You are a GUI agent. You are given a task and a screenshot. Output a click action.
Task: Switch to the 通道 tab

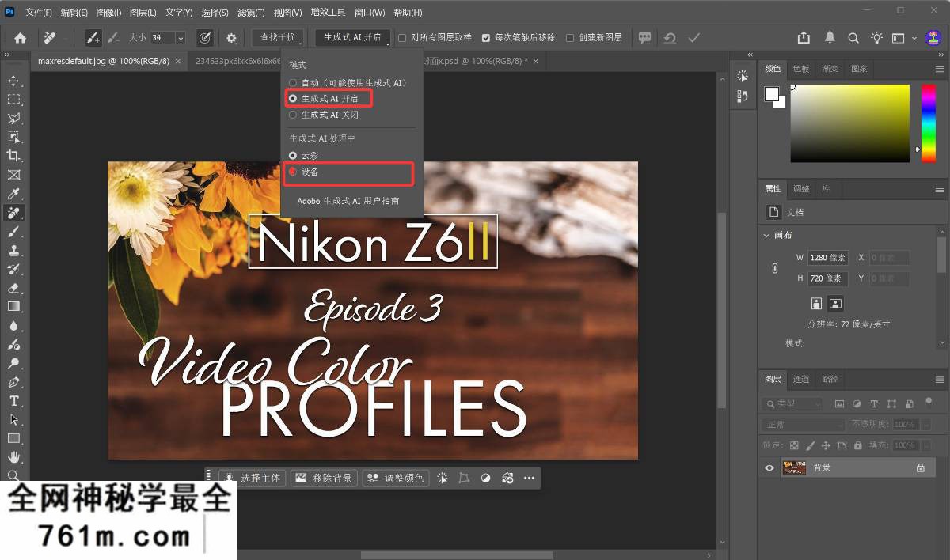pos(801,379)
